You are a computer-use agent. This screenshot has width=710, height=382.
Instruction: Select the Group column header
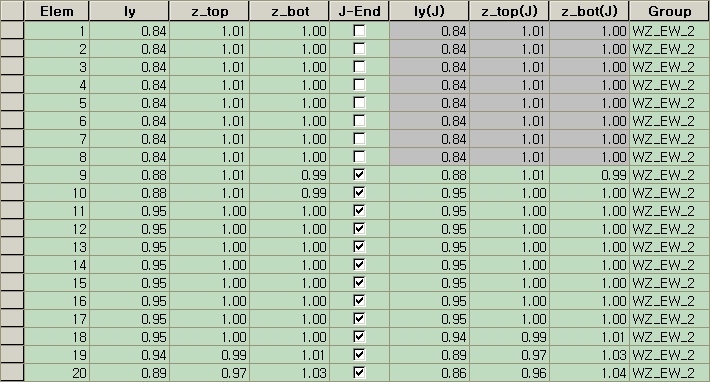tap(670, 11)
